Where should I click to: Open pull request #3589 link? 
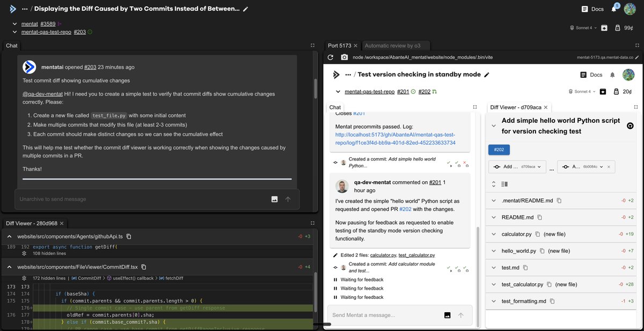click(x=48, y=24)
